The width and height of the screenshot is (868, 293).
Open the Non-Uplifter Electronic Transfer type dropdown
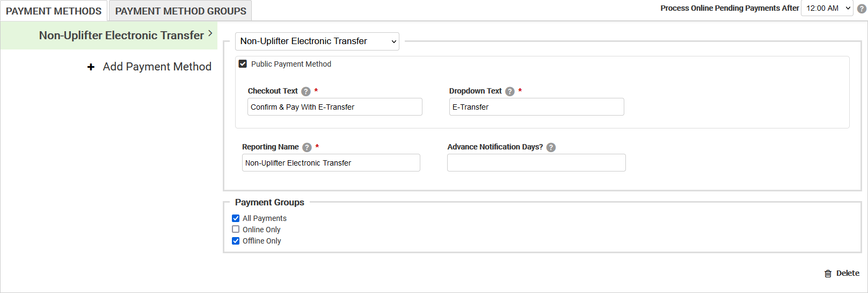click(317, 41)
